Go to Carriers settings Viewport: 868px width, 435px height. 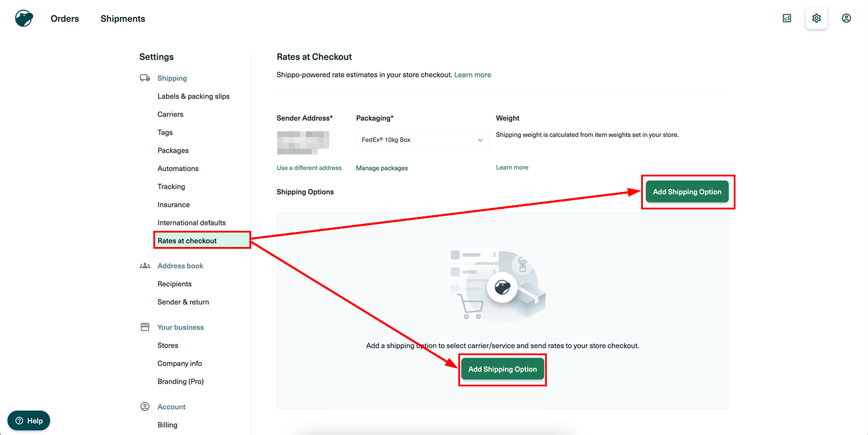pyautogui.click(x=170, y=115)
